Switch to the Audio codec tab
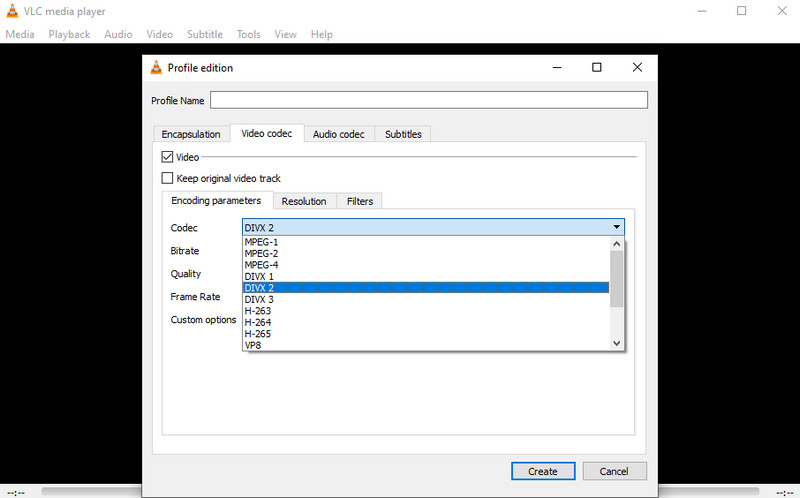The height and width of the screenshot is (498, 800). [338, 134]
